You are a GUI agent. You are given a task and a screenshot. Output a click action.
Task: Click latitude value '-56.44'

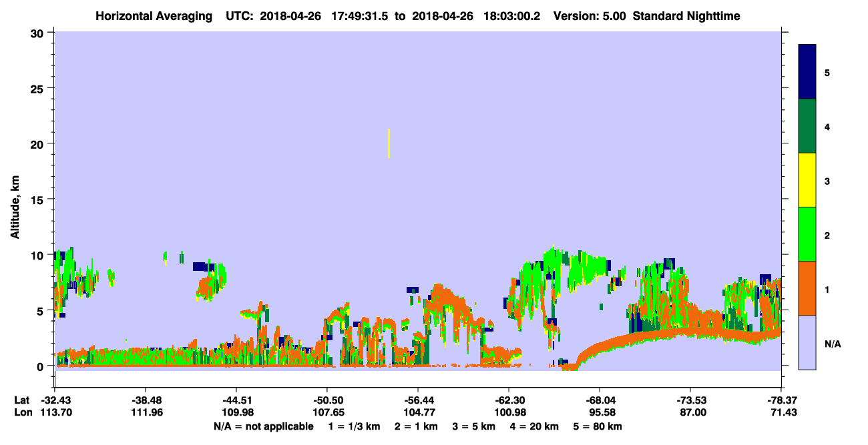click(417, 400)
